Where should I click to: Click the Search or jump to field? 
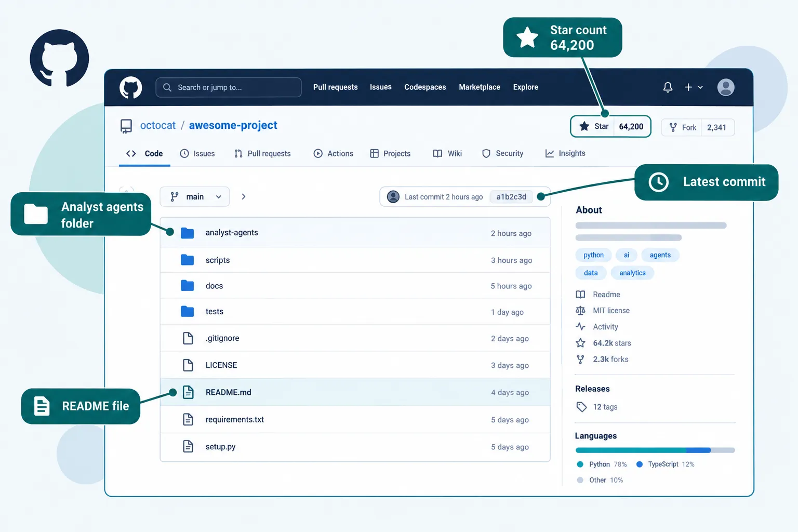coord(229,87)
